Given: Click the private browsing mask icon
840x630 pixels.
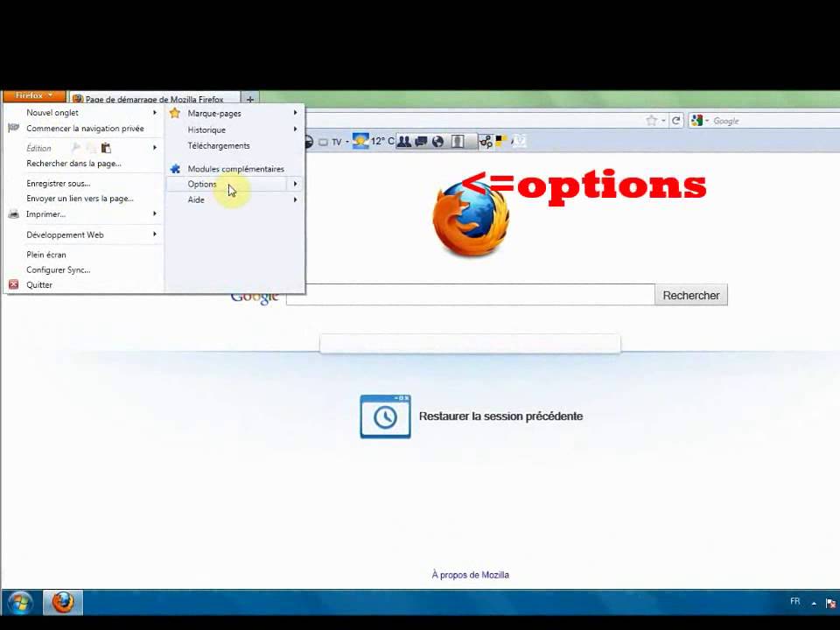Looking at the screenshot, I should tap(14, 128).
